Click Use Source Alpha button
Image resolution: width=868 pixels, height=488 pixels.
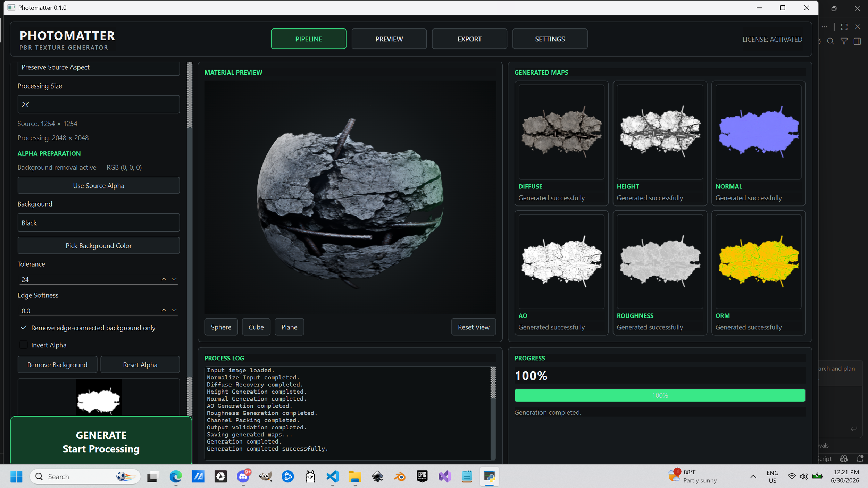click(x=99, y=185)
